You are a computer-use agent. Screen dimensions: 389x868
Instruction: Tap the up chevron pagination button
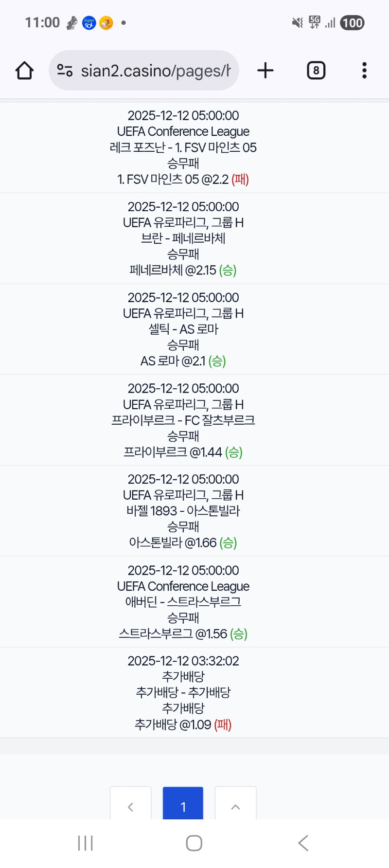(235, 807)
